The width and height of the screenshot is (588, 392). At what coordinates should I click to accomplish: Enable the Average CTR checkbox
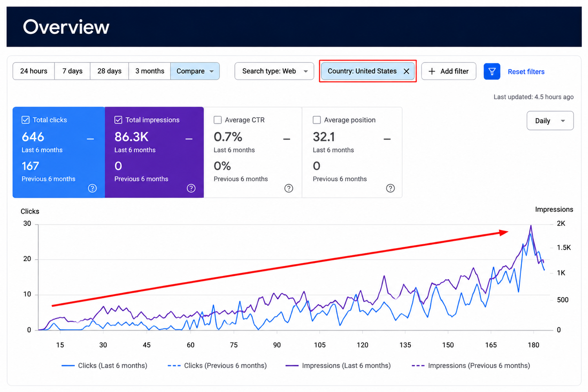pos(218,120)
